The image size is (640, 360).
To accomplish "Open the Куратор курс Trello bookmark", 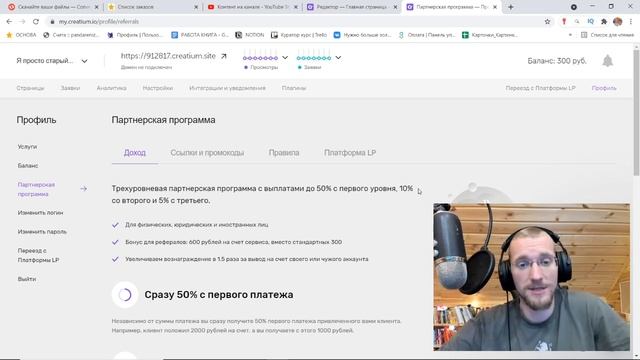I will [x=299, y=35].
